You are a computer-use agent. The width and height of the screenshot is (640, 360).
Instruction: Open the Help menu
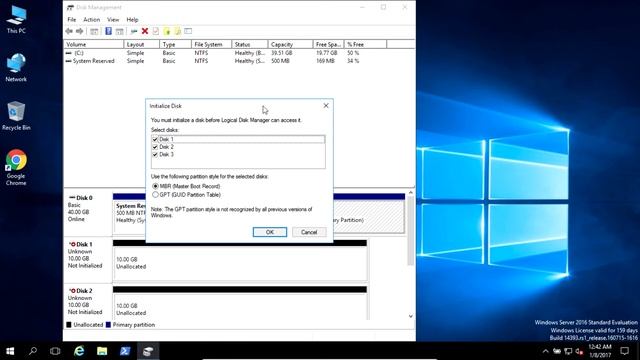tap(132, 20)
